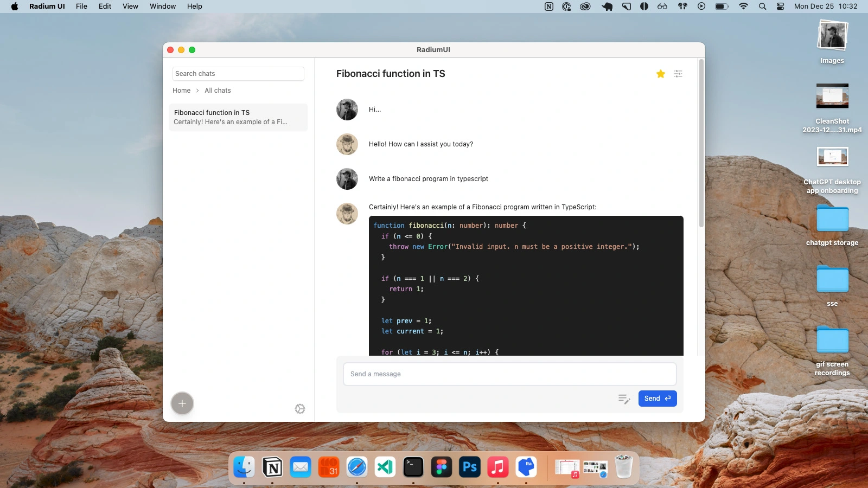Select the All chats breadcrumb
The height and width of the screenshot is (488, 868).
point(218,91)
